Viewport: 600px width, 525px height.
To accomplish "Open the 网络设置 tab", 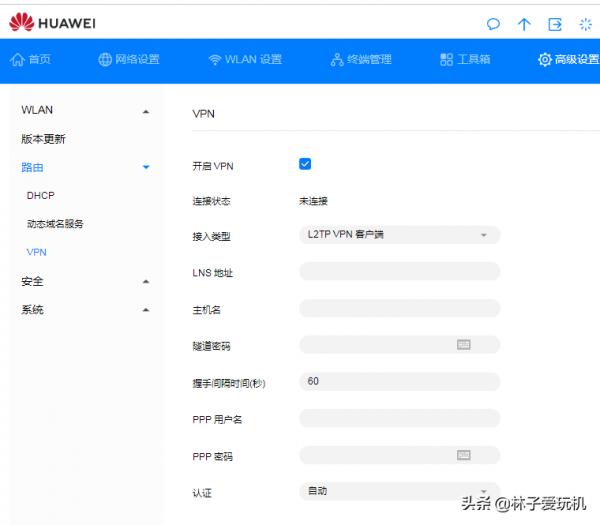I will tap(129, 59).
